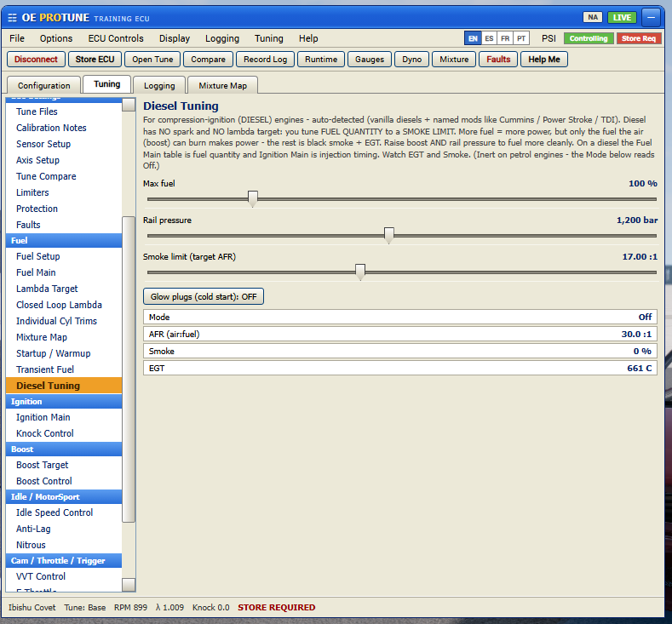Screen dimensions: 672x624
Task: Select Calibration Notes in sidebar
Action: 64,128
